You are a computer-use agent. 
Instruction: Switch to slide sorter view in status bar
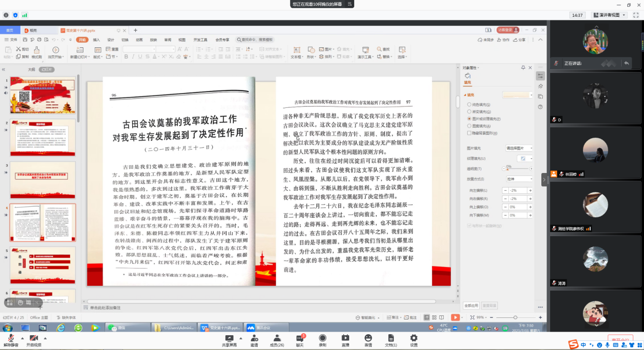pos(434,317)
